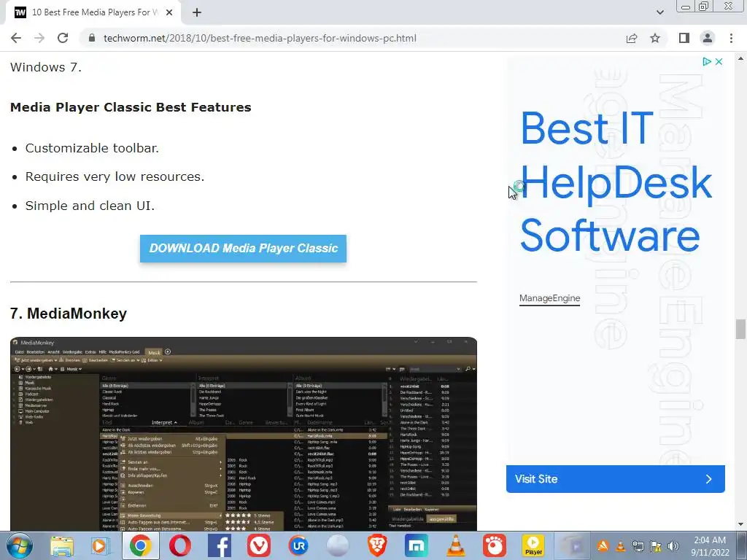
Task: Click DOWNLOAD Media Player Classic button
Action: (243, 249)
